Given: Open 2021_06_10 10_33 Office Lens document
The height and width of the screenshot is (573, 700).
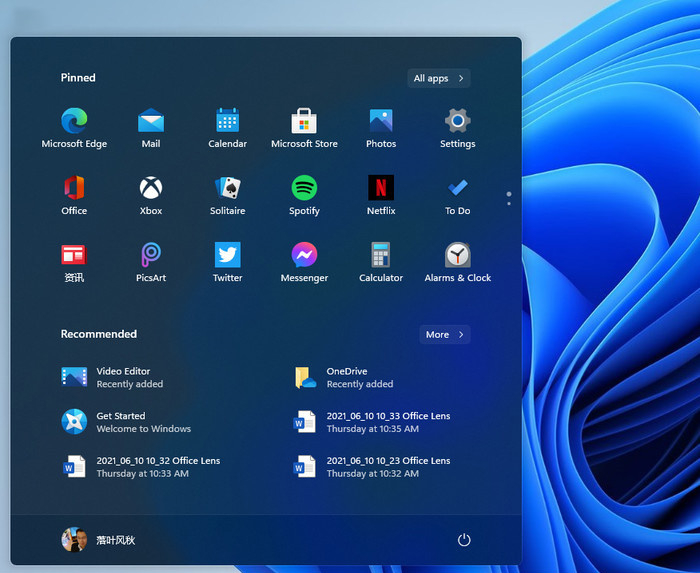Looking at the screenshot, I should pos(370,422).
